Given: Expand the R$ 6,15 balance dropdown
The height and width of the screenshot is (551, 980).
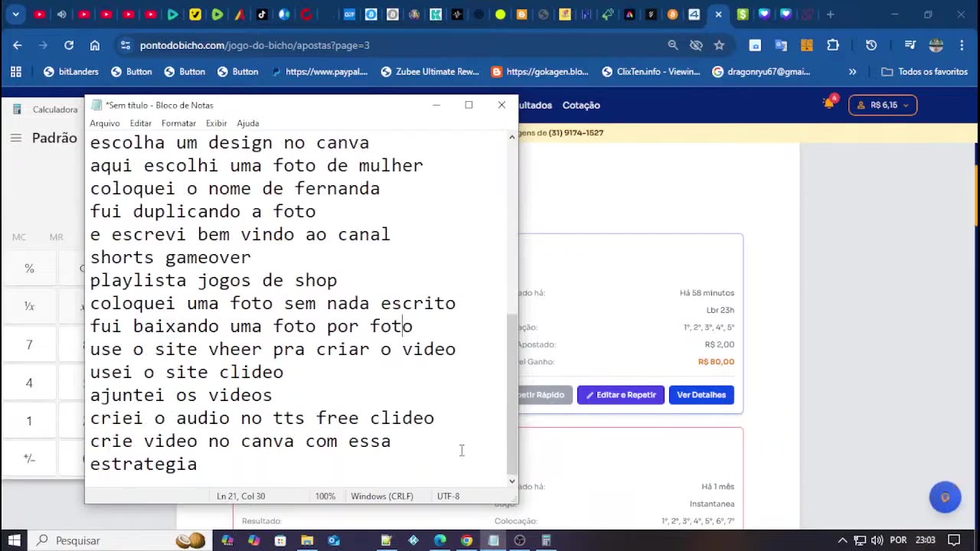Looking at the screenshot, I should click(883, 105).
